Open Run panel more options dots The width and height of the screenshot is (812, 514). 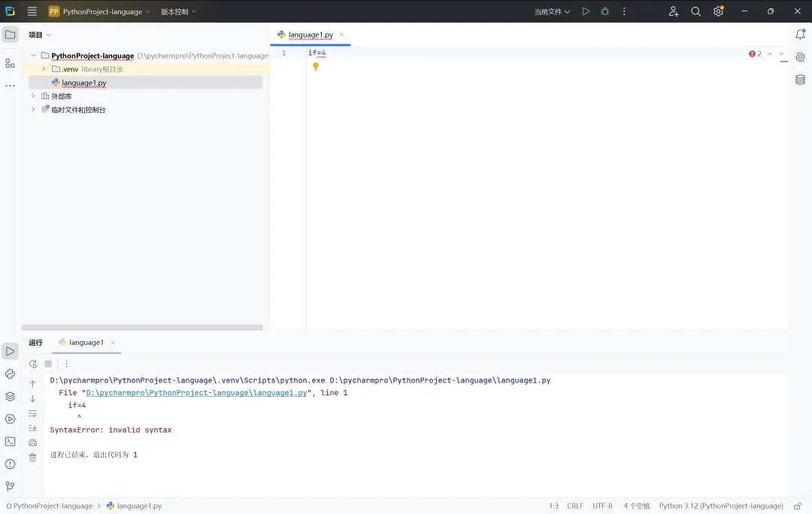66,364
